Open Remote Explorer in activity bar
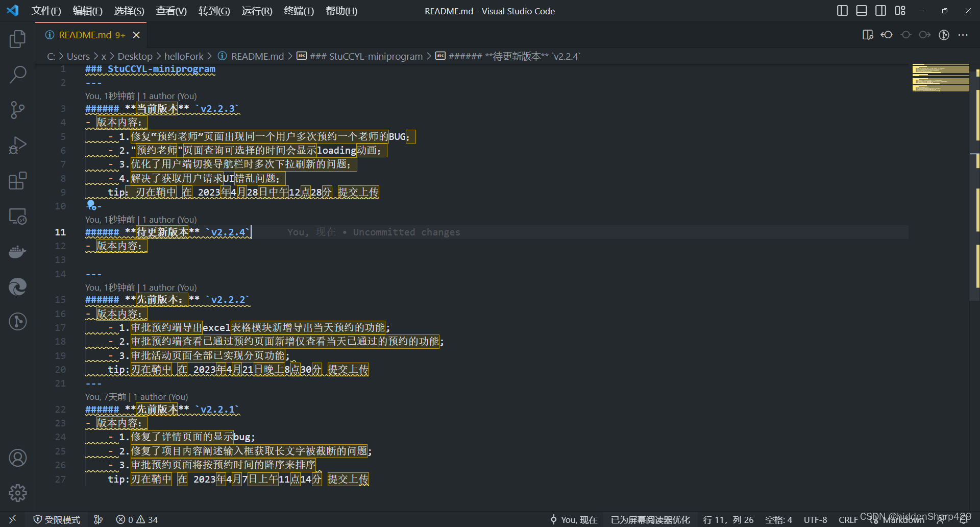 click(17, 216)
